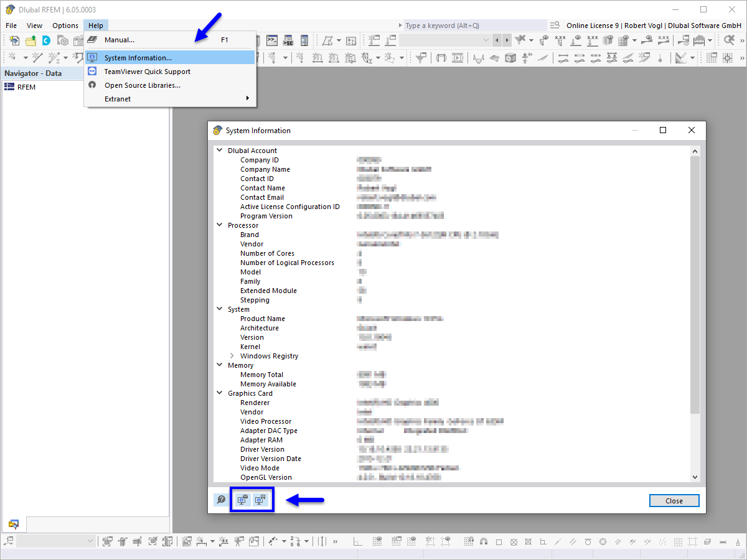Choose TeamViewer Quick Support

pos(170,72)
